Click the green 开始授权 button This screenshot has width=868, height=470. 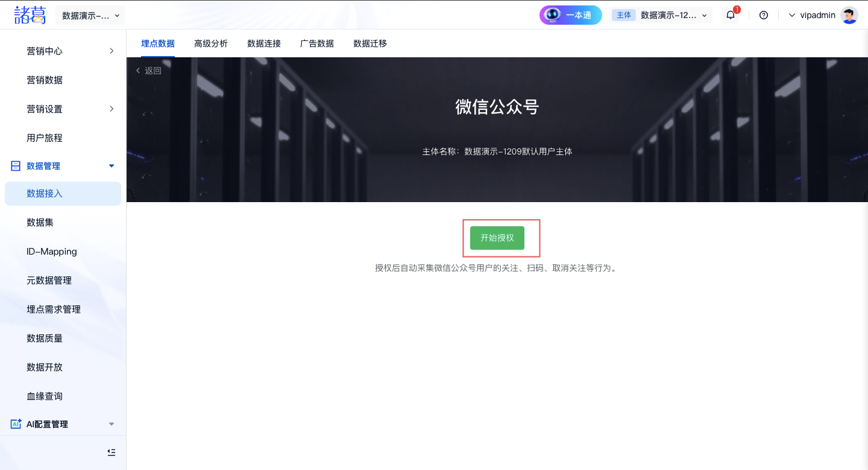(x=497, y=238)
